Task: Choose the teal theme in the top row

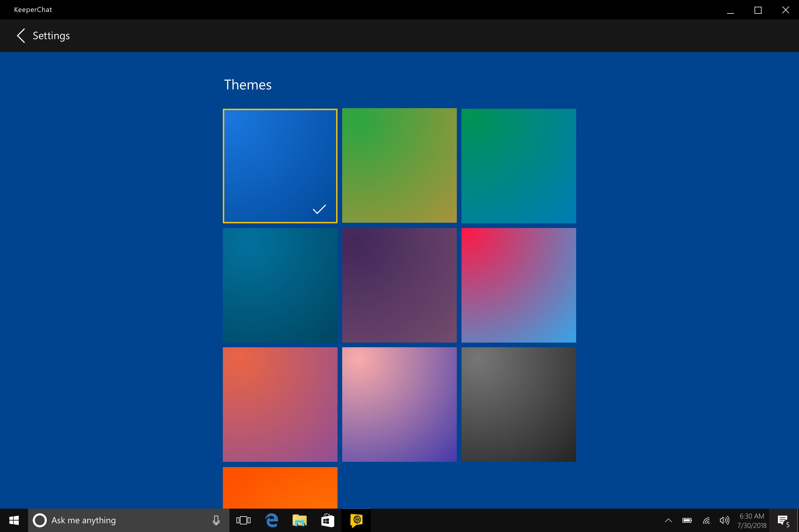Action: pyautogui.click(x=519, y=165)
